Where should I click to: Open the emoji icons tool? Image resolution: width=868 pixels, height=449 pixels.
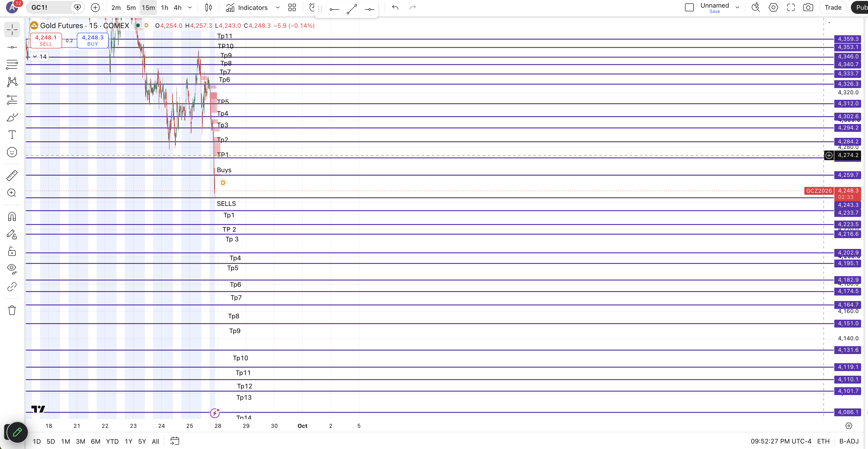click(12, 152)
